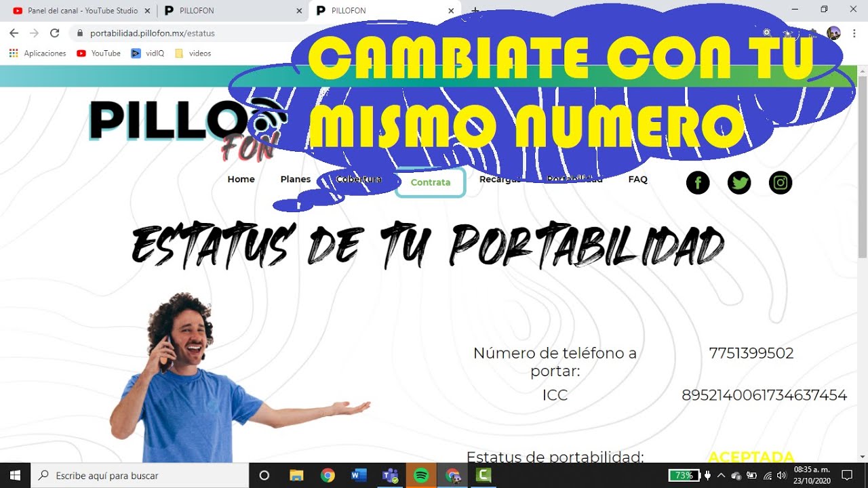The width and height of the screenshot is (868, 488).
Task: Click the scrollbar down arrow
Action: (x=863, y=456)
